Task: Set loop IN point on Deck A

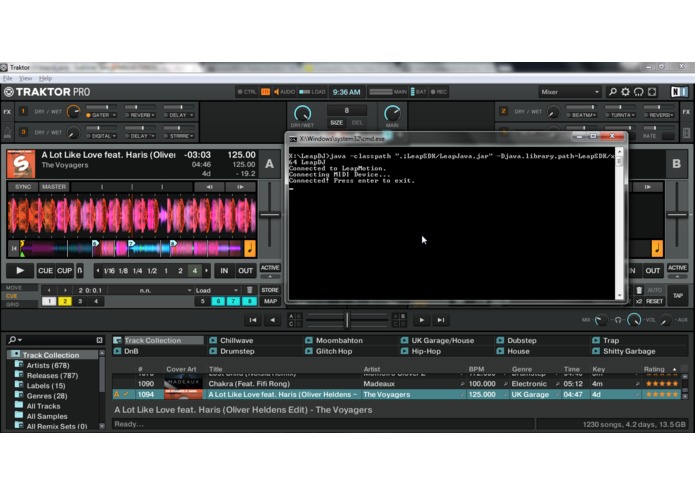Action: pos(224,270)
